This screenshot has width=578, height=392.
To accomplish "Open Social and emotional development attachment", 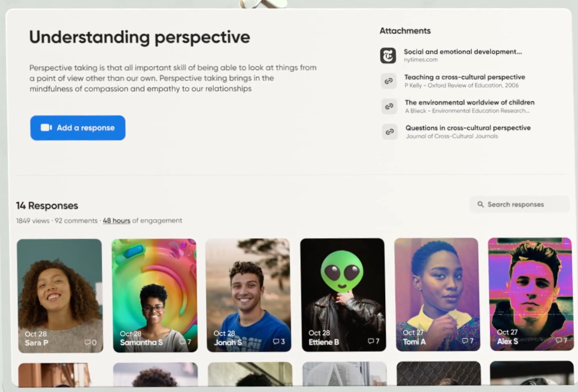I will click(462, 51).
